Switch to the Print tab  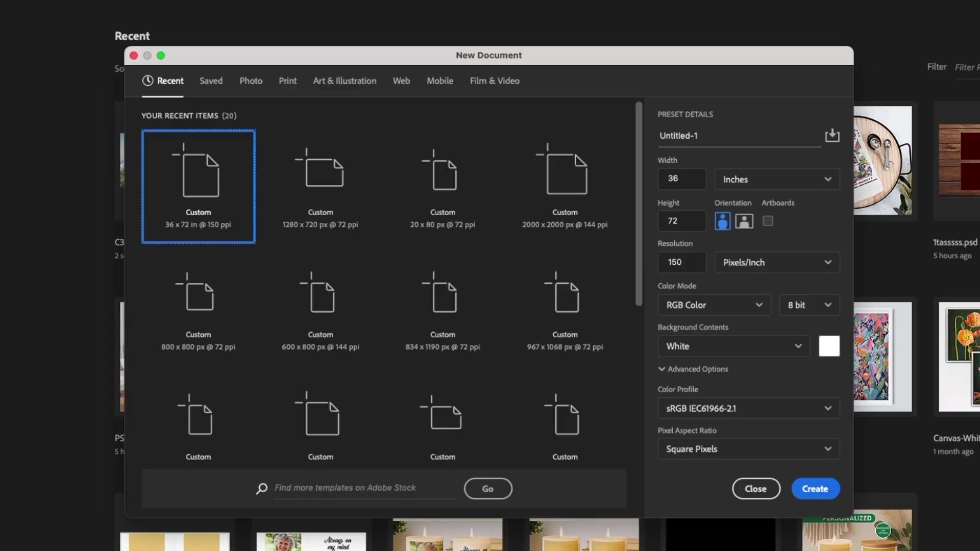[x=287, y=81]
